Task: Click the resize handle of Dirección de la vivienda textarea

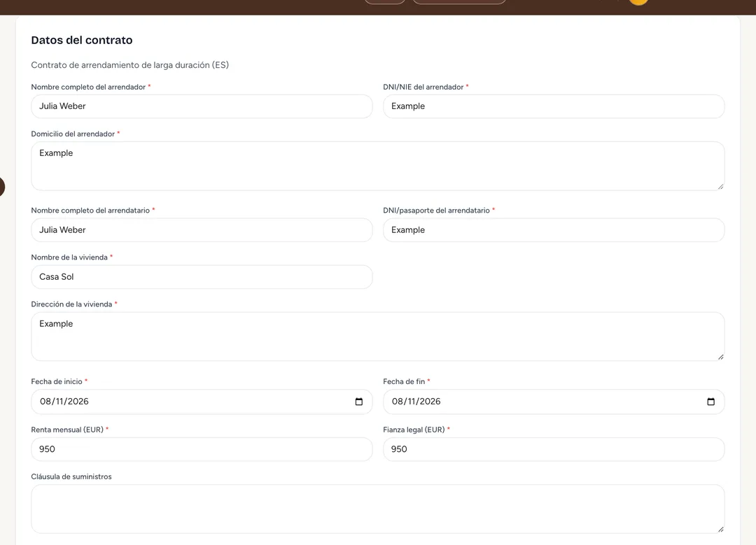Action: click(x=720, y=357)
